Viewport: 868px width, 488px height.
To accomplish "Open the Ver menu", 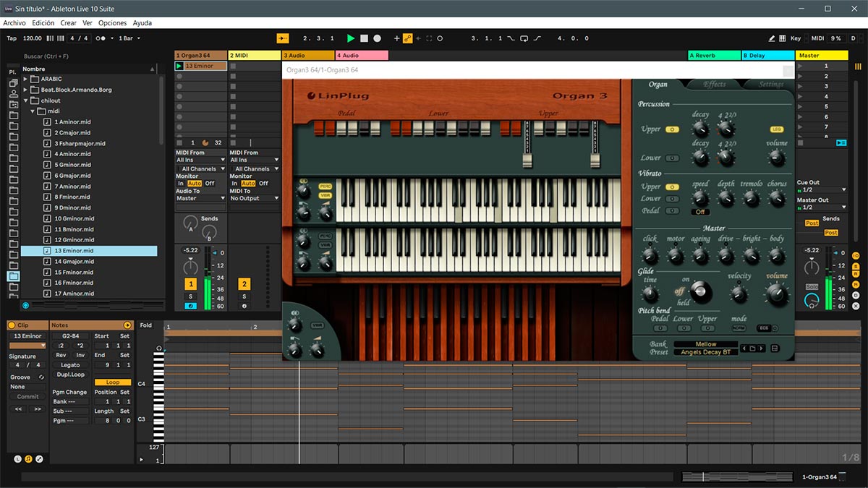I will [88, 23].
